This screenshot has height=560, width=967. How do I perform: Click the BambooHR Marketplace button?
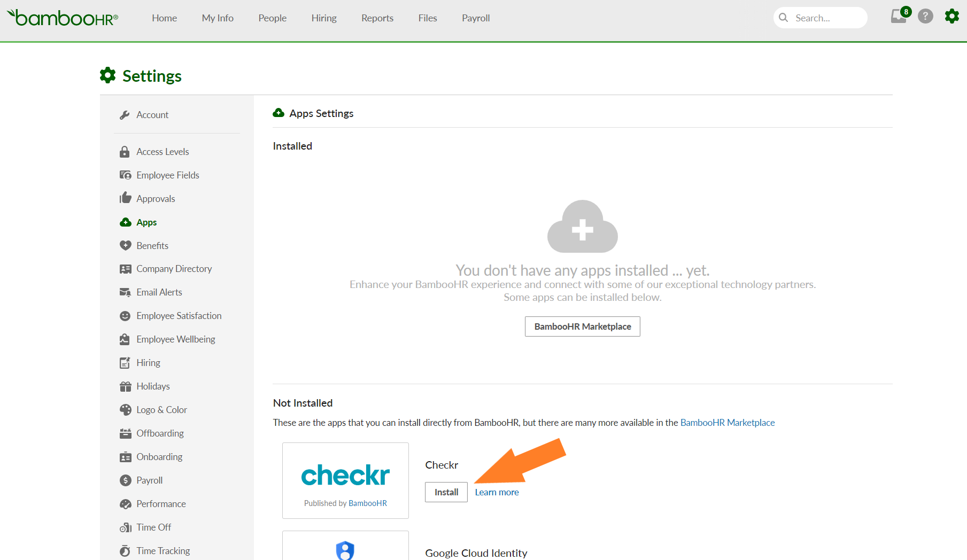(x=583, y=326)
